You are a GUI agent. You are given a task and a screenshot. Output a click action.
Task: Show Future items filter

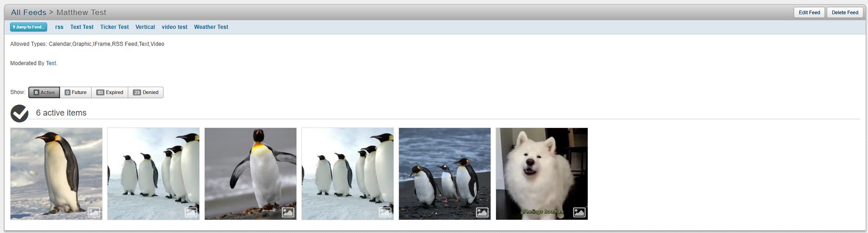click(76, 92)
